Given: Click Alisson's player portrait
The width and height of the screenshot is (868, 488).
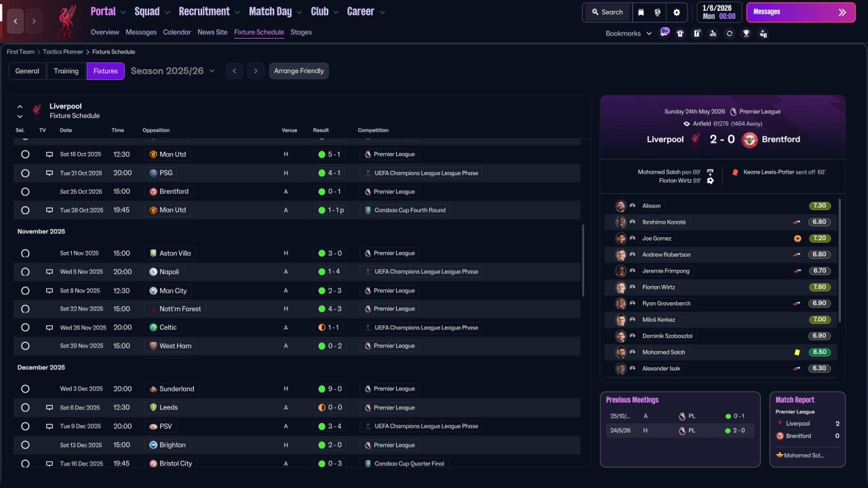Looking at the screenshot, I should click(x=620, y=206).
